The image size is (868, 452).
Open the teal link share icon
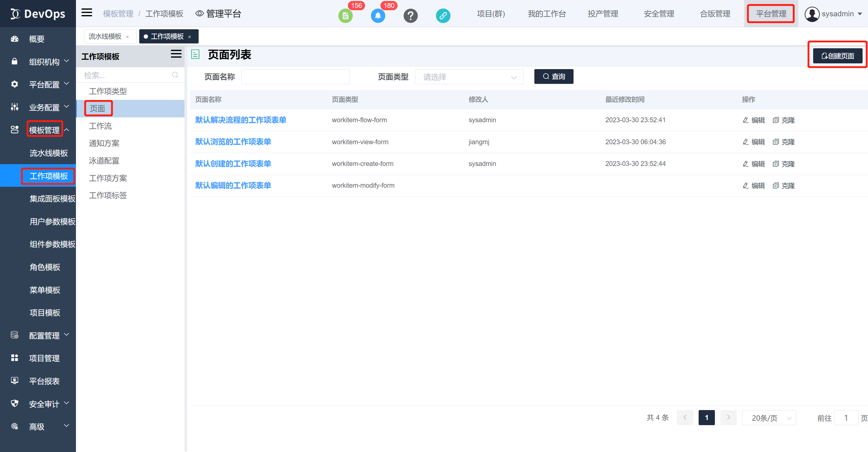point(443,15)
